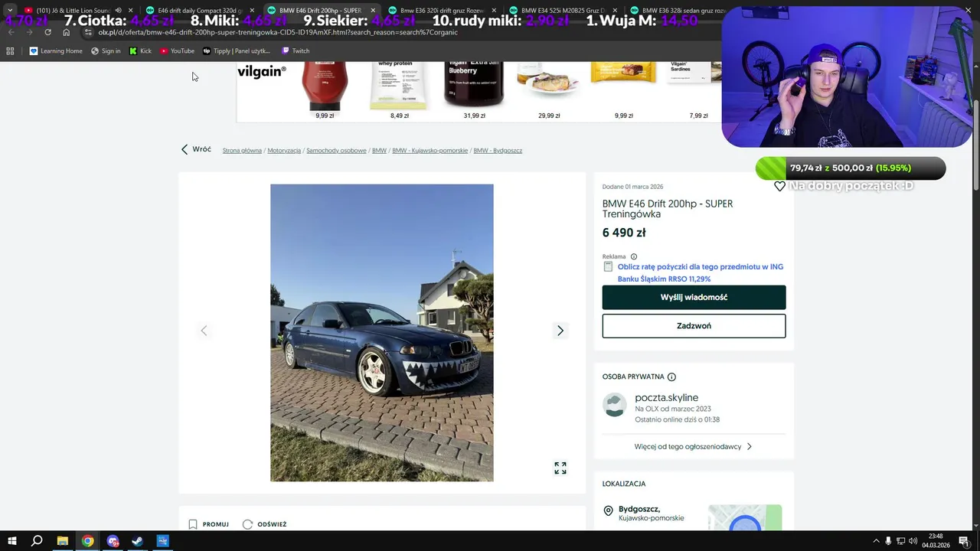Click Promuj bookmark icon button
This screenshot has width=980, height=551.
(209, 524)
